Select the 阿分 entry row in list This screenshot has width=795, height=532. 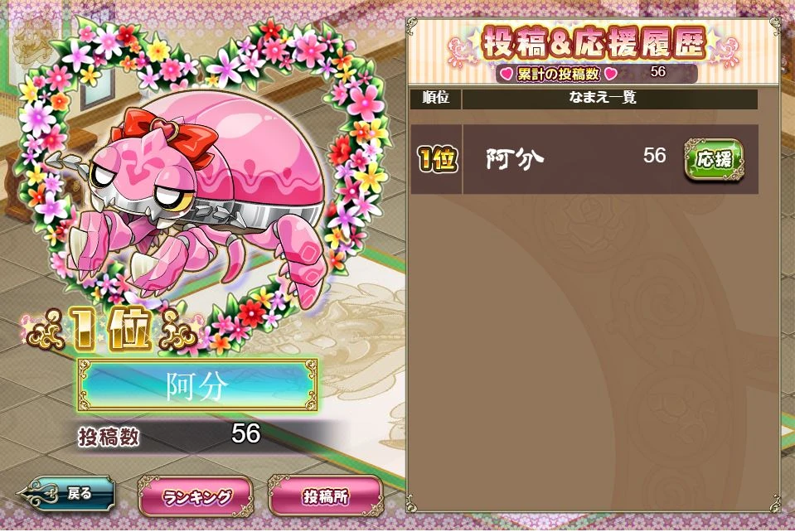click(x=584, y=159)
